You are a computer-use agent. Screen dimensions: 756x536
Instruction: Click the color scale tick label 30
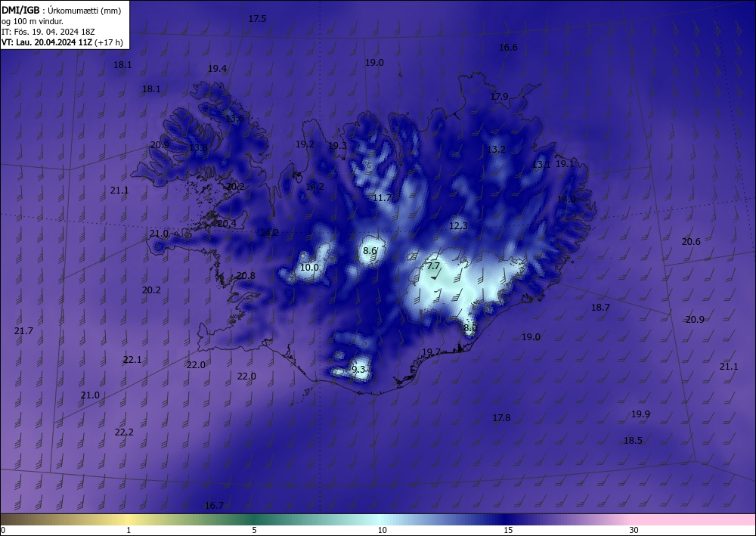point(634,530)
